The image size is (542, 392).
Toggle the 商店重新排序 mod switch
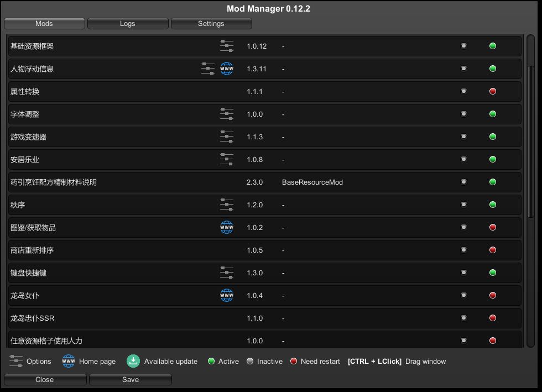point(463,250)
